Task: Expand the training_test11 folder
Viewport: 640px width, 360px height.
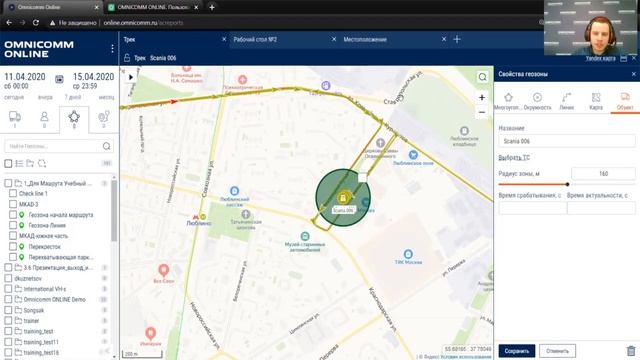Action: click(18, 342)
